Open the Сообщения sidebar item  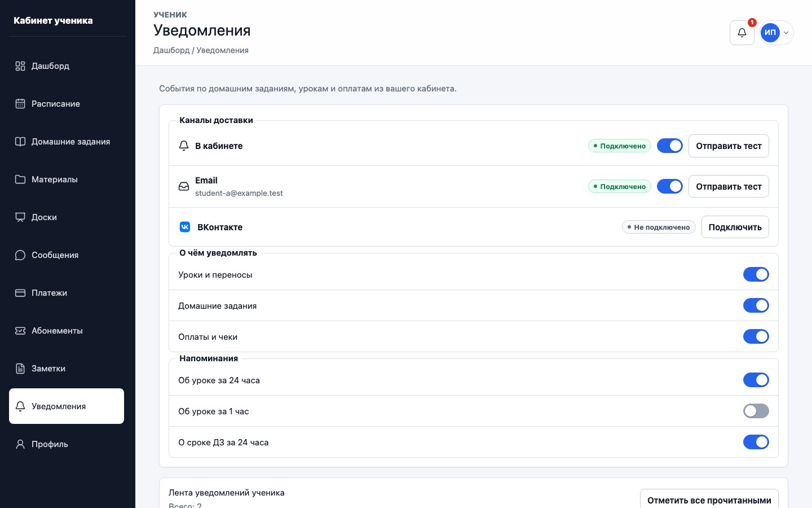(x=67, y=255)
